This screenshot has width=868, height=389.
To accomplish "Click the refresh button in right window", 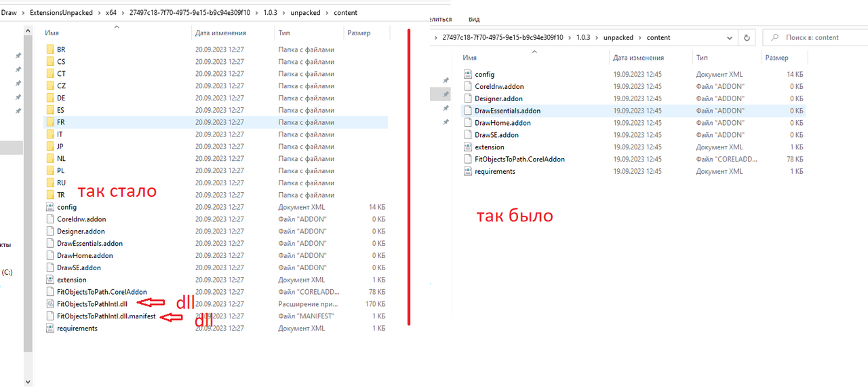I will pyautogui.click(x=747, y=38).
